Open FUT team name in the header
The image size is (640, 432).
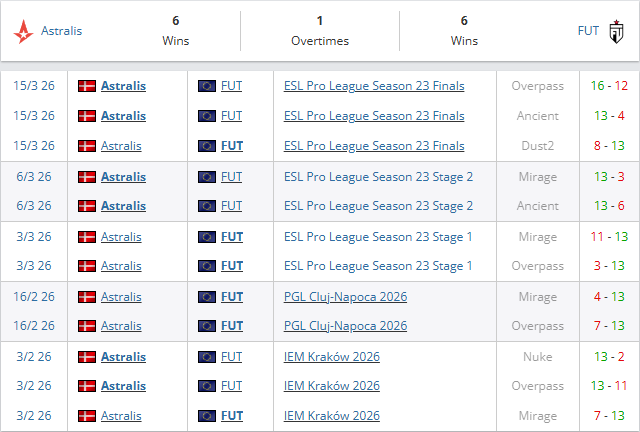[x=588, y=31]
